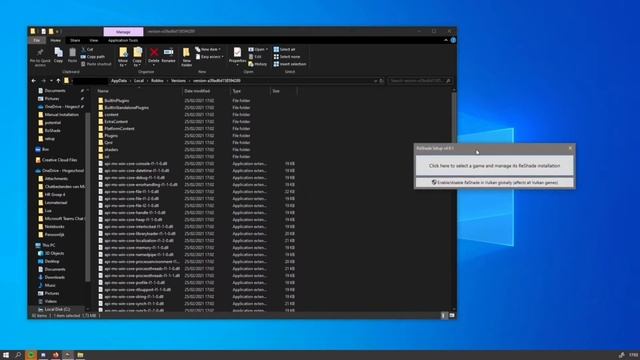
Task: Switch to large thumbnails view icon
Action: [x=452, y=316]
